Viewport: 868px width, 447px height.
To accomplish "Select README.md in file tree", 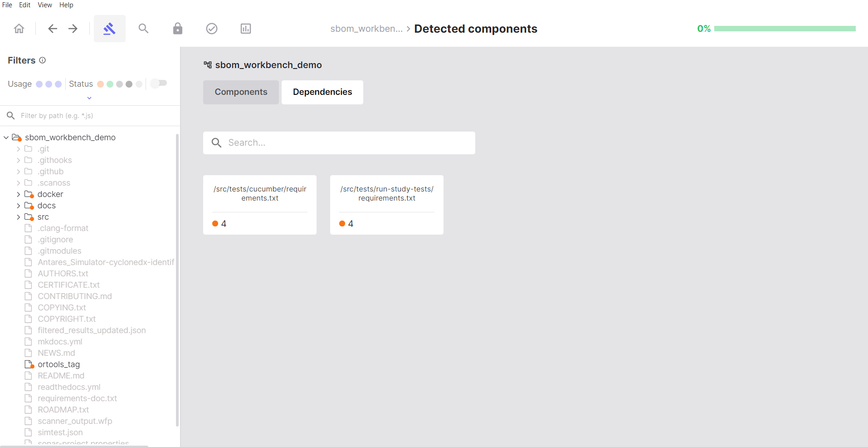I will [x=61, y=376].
